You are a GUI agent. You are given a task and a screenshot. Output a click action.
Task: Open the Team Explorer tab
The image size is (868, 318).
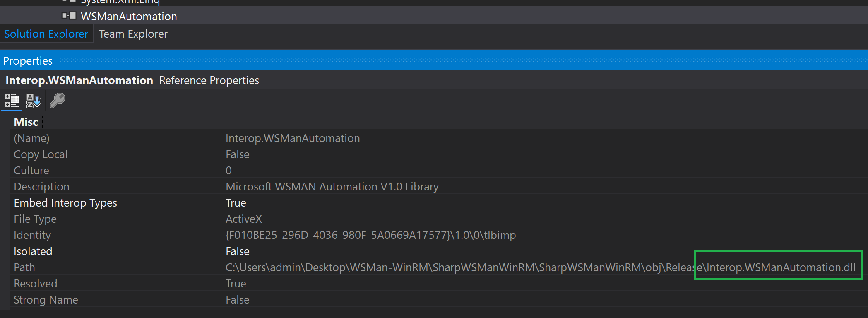(133, 34)
